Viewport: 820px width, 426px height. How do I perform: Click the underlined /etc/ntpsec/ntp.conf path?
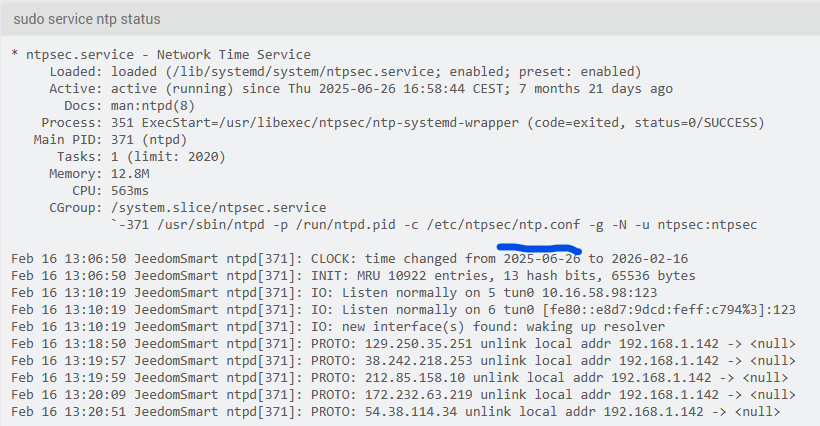tap(538, 224)
